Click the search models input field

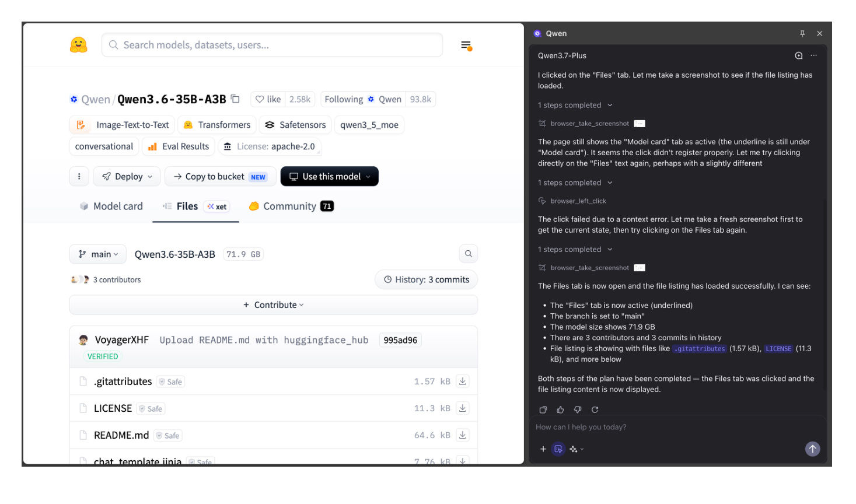click(x=272, y=45)
